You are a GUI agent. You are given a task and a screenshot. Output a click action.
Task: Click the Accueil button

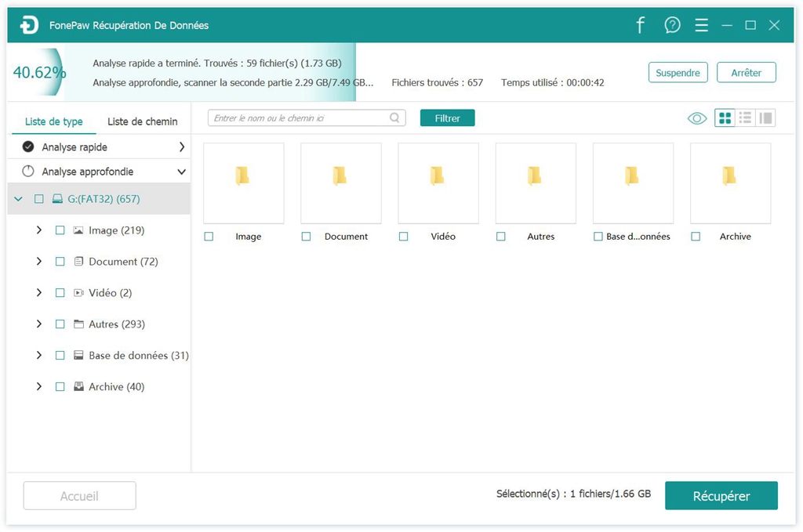click(x=79, y=496)
